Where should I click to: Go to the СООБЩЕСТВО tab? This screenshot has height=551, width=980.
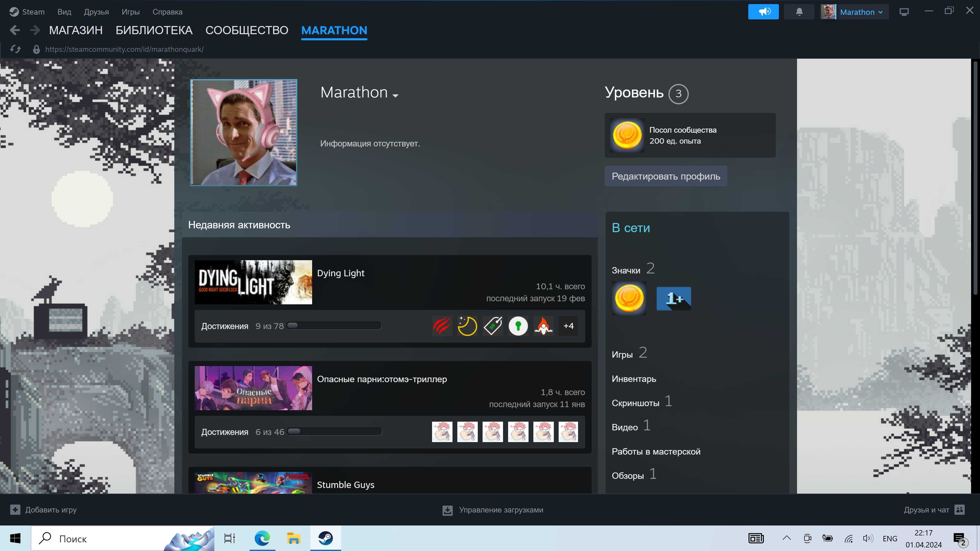[x=247, y=30]
